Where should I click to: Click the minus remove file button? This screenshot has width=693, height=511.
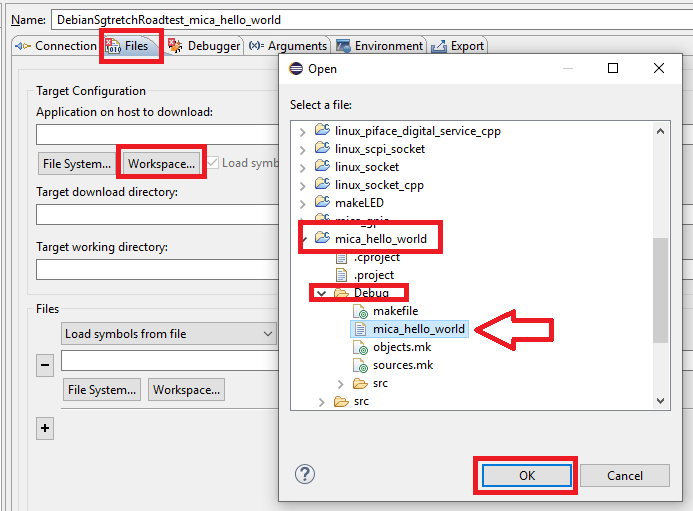(45, 365)
